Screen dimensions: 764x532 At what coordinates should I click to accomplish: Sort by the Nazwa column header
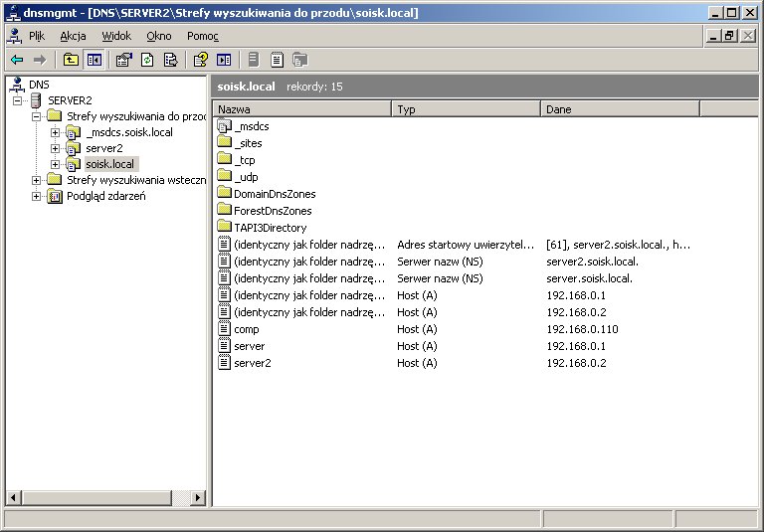click(x=302, y=109)
